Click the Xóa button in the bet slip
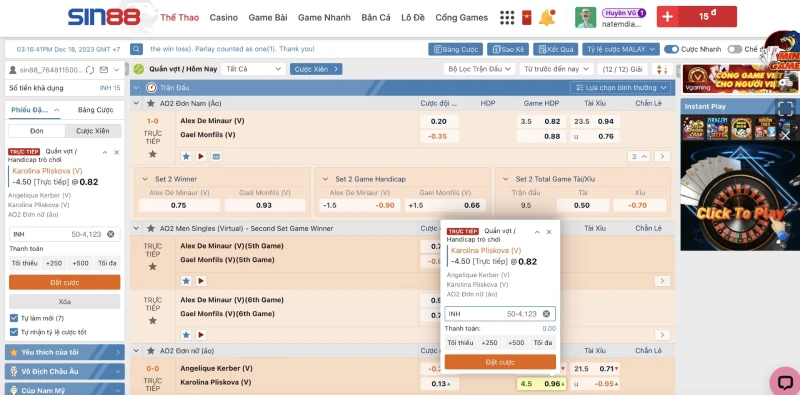This screenshot has width=800, height=395. click(x=65, y=302)
